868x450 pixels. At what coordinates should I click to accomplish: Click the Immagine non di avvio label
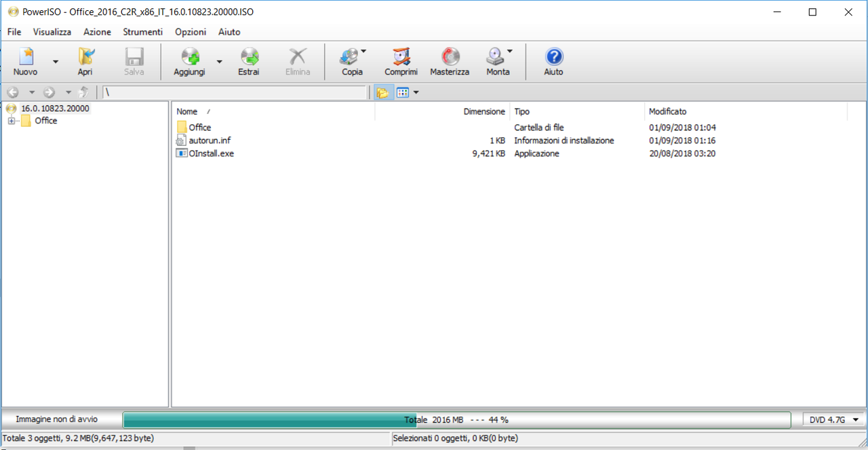57,419
